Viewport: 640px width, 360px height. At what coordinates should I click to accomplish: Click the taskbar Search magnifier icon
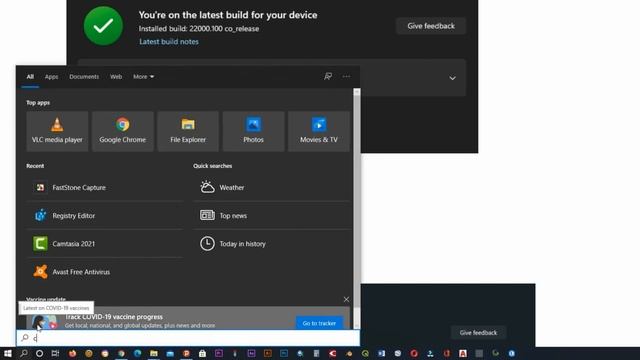(x=24, y=353)
